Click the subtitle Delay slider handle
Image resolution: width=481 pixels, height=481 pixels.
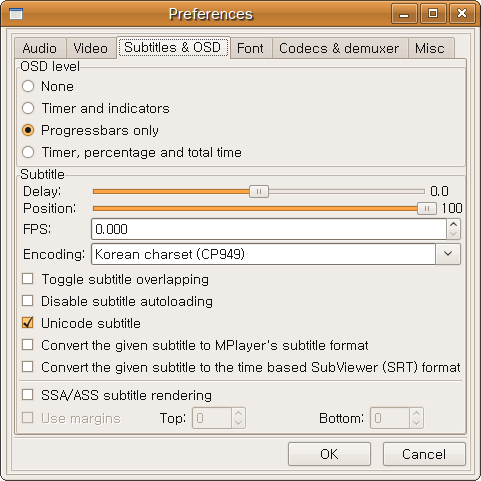(259, 191)
